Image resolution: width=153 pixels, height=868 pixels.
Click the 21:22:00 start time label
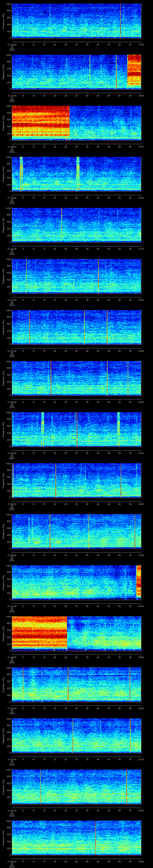(x=12, y=351)
